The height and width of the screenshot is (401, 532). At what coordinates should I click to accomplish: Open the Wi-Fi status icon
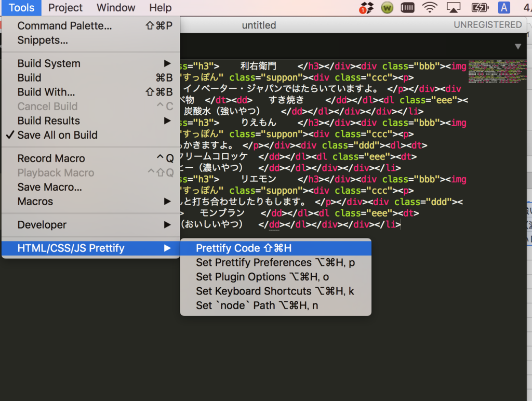pyautogui.click(x=430, y=8)
